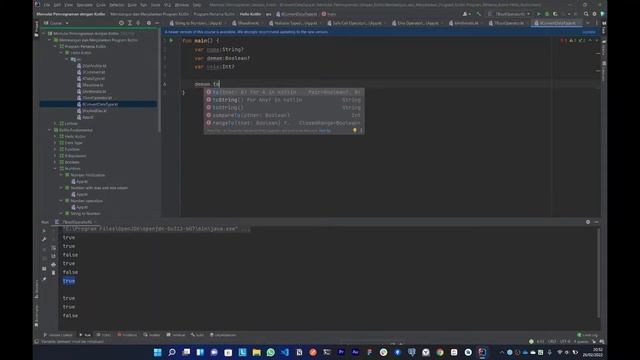Expand the Function lesson node
The height and width of the screenshot is (360, 640).
pyautogui.click(x=55, y=149)
